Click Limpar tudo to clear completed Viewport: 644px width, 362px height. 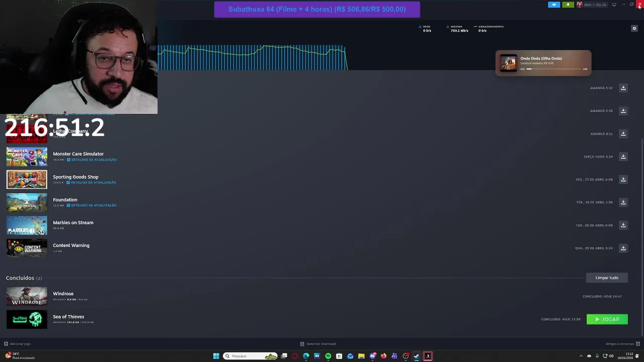[607, 278]
